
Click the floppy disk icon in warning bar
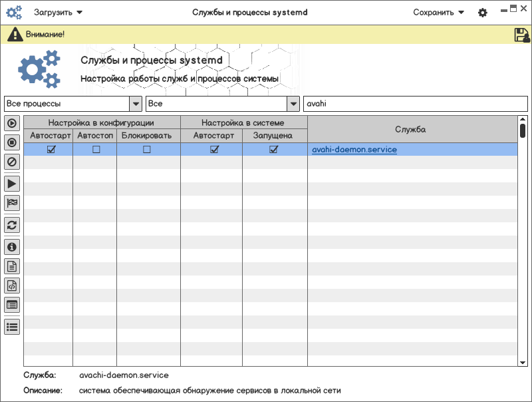coord(521,35)
